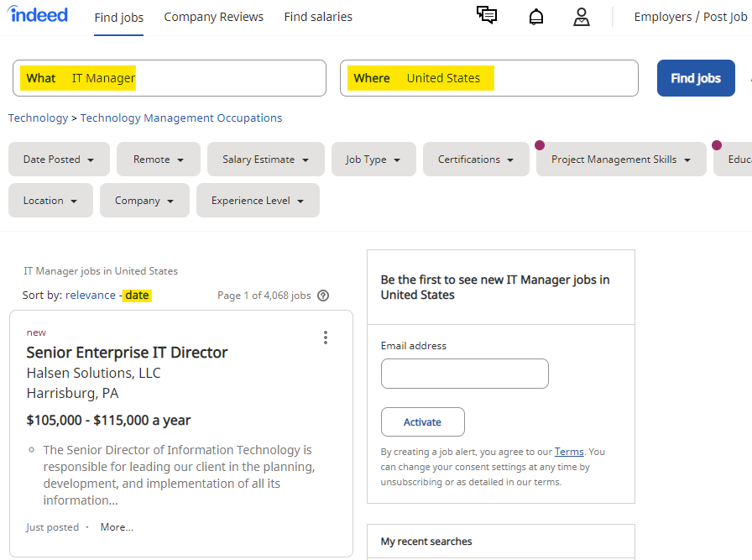
Task: Click the Email address input field
Action: (464, 374)
